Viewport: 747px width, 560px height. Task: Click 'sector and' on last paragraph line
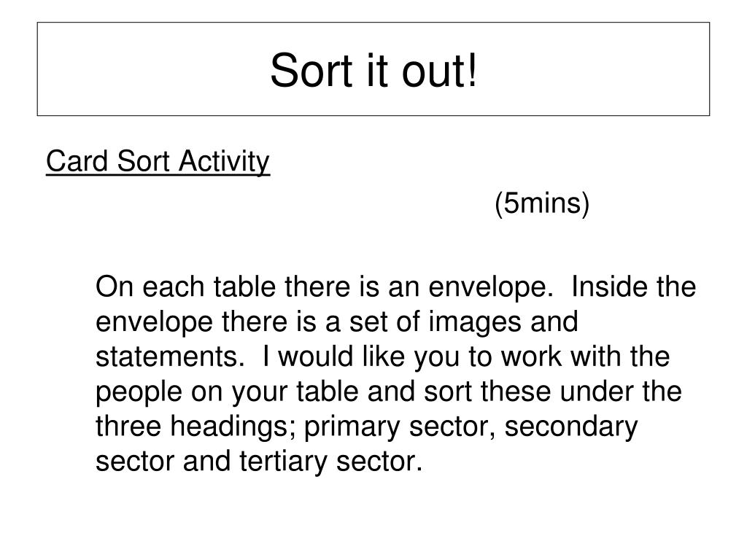click(163, 462)
